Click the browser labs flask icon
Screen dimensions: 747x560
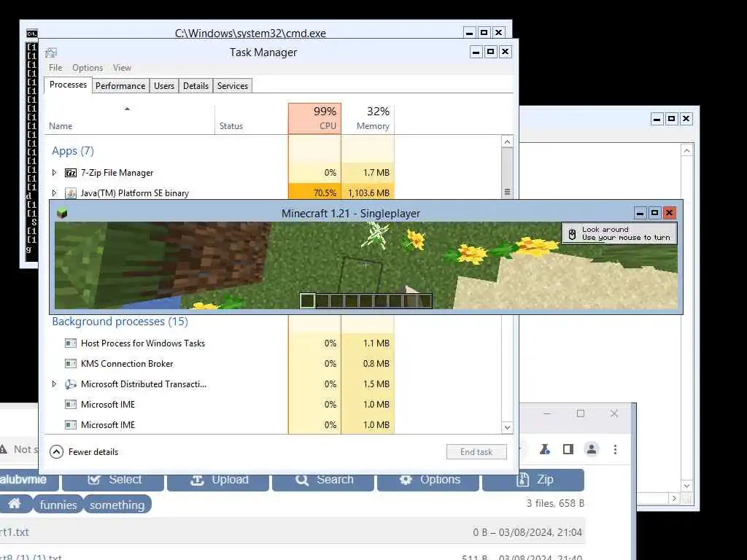(x=545, y=449)
